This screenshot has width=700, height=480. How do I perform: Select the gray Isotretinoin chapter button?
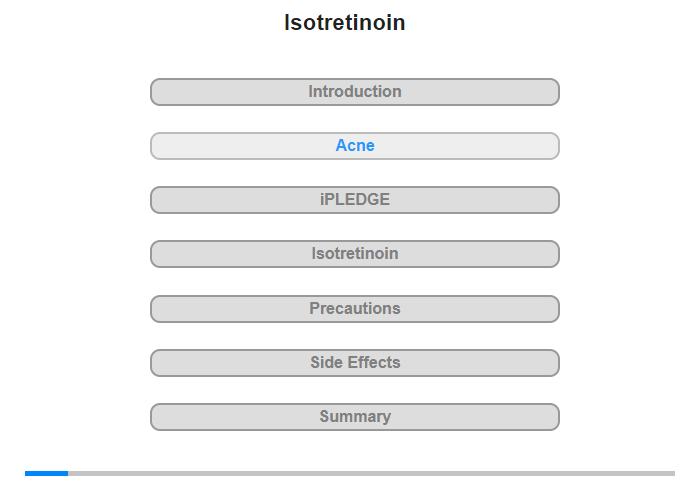click(x=355, y=254)
